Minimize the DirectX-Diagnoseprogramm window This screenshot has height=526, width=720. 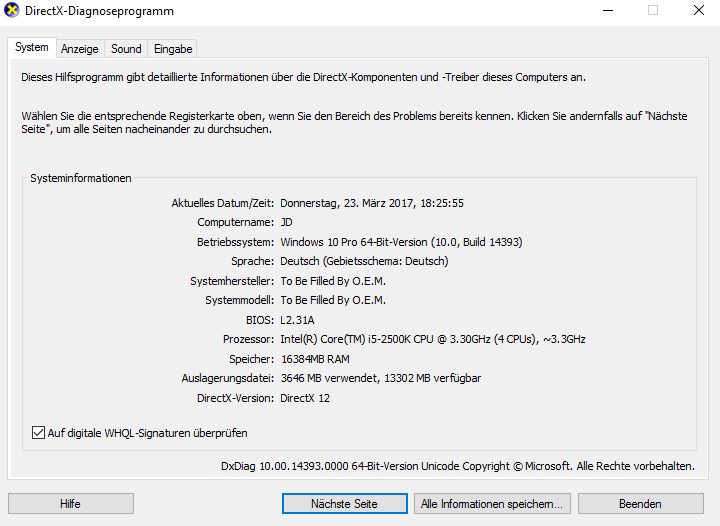point(608,10)
